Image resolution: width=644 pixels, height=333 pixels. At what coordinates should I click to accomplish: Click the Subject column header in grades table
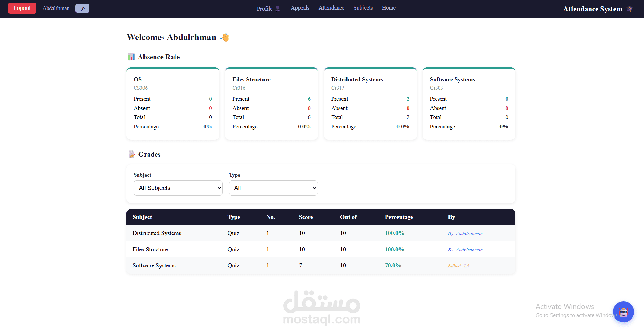pos(142,217)
